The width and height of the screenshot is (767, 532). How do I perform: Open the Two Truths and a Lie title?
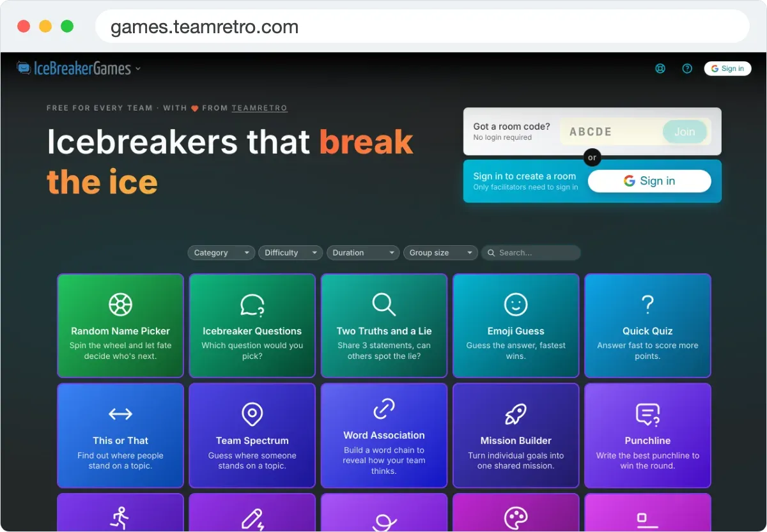point(384,331)
